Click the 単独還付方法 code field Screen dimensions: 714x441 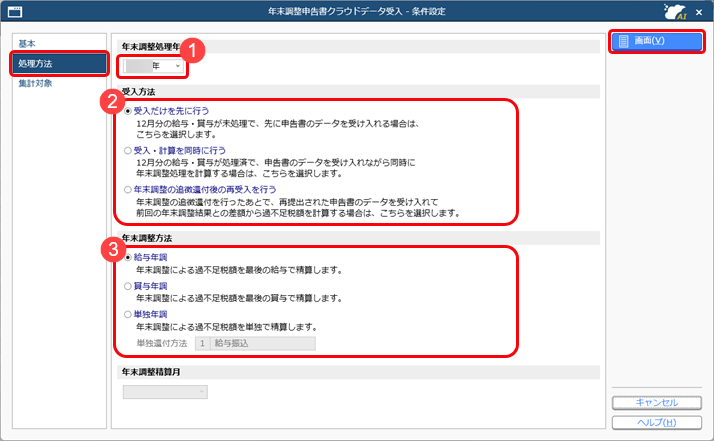pyautogui.click(x=202, y=344)
